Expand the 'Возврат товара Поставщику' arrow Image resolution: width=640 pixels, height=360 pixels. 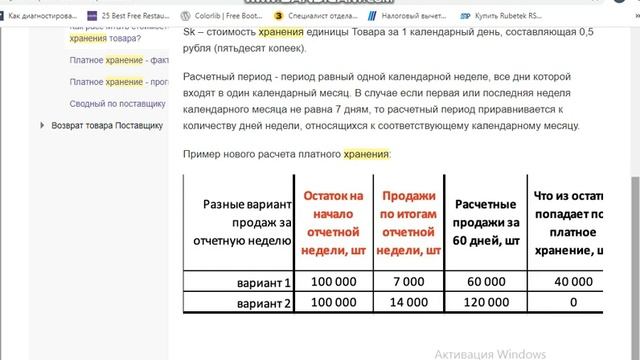[x=42, y=125]
